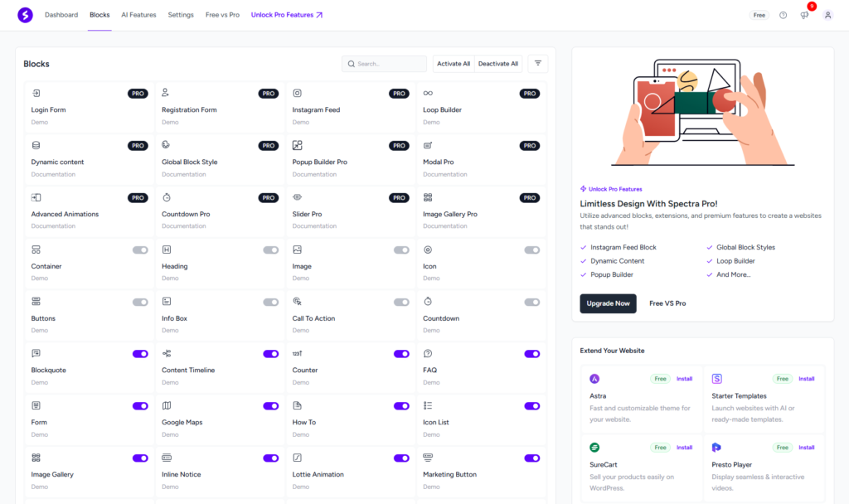Go to the Free vs Pro tab
The width and height of the screenshot is (849, 504).
pos(222,15)
